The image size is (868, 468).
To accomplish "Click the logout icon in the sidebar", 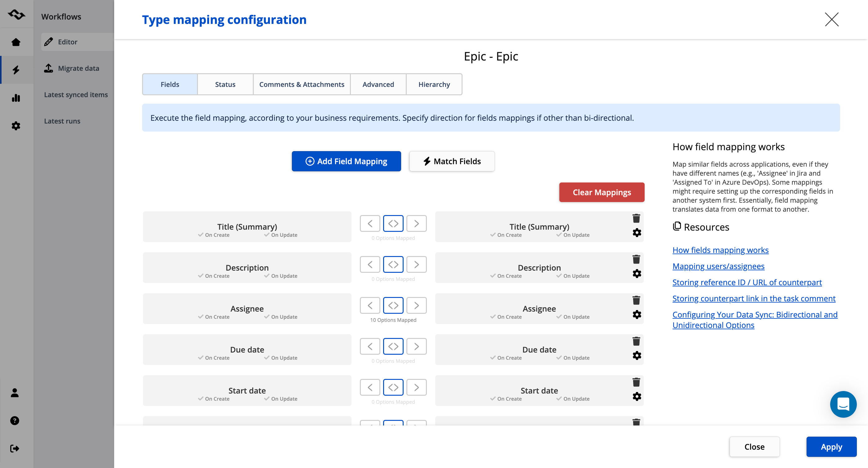I will [x=15, y=448].
